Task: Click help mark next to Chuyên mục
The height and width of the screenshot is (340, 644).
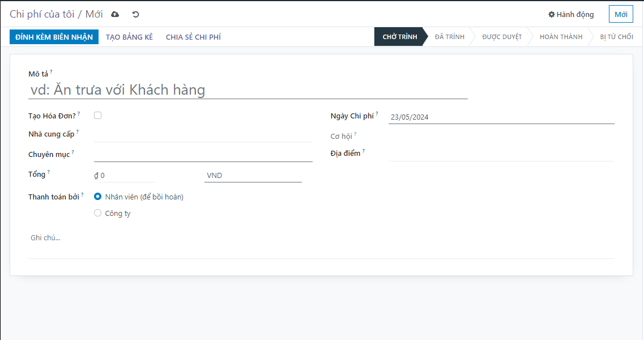Action: tap(72, 152)
